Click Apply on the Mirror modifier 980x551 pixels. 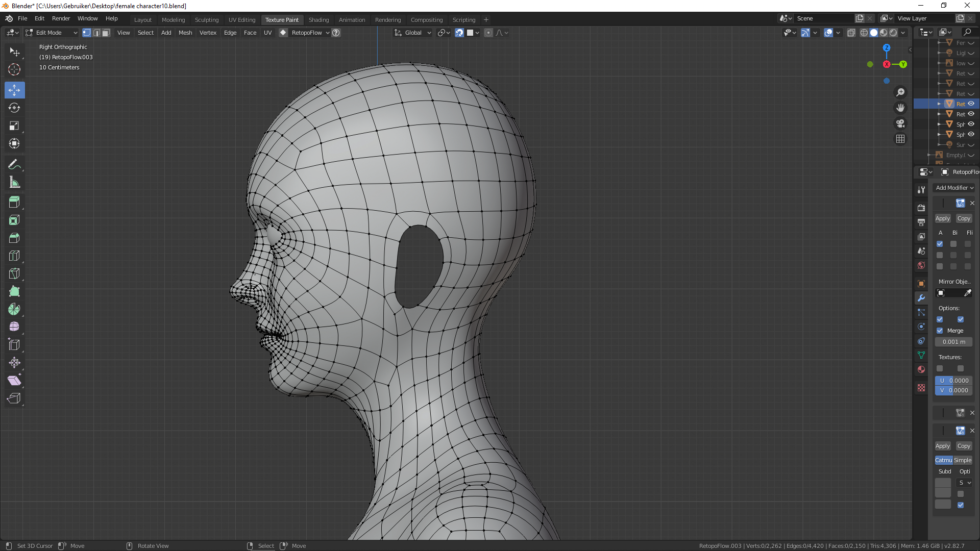(942, 218)
